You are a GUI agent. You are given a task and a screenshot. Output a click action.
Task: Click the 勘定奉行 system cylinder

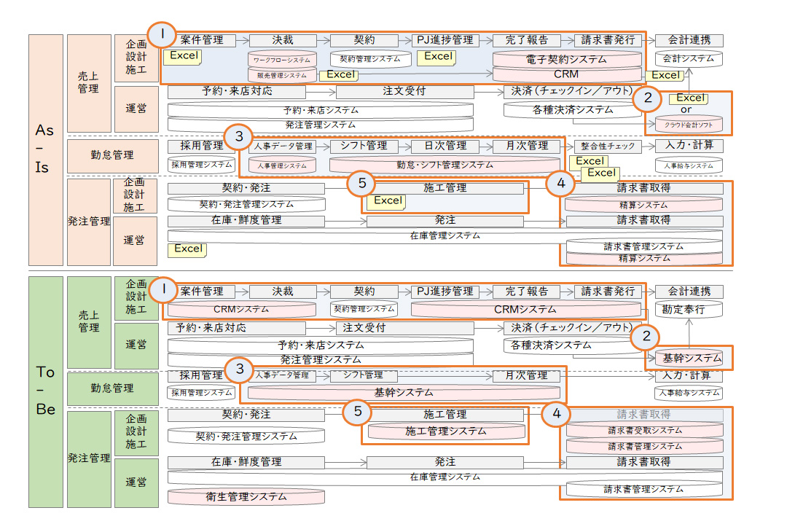tap(689, 309)
